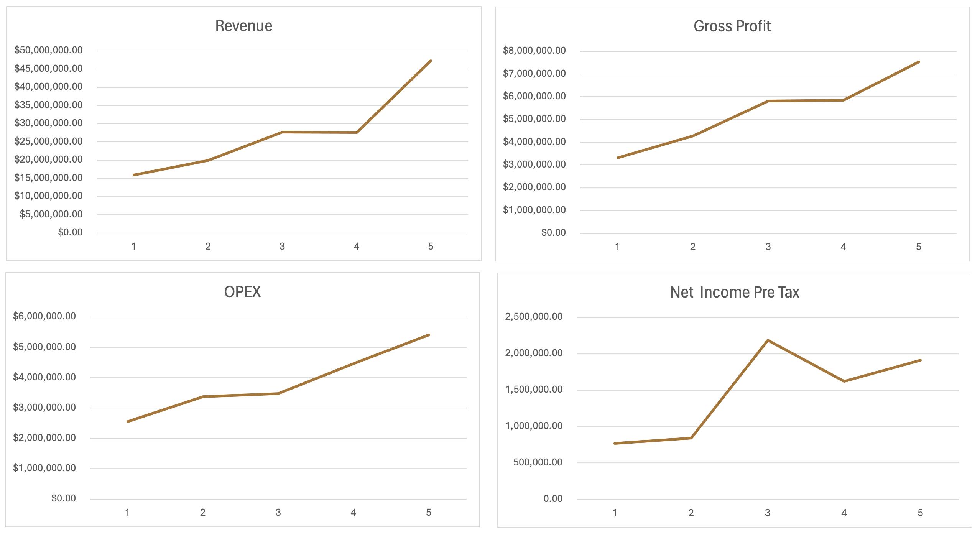Click the OPEX line at period 5
Screen dimensions: 980x536
point(429,335)
